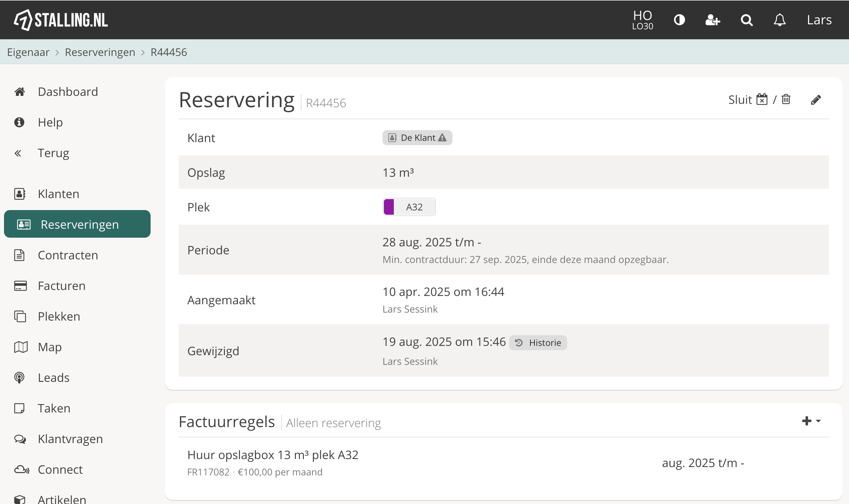The height and width of the screenshot is (504, 849).
Task: Click the Klantvragen chat bubbles icon
Action: tap(20, 439)
